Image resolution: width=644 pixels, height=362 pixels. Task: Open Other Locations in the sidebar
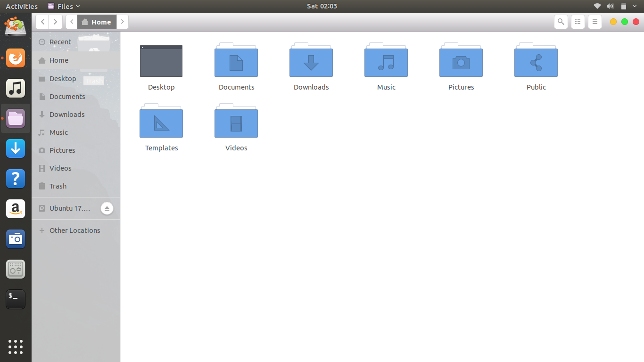pos(74,230)
